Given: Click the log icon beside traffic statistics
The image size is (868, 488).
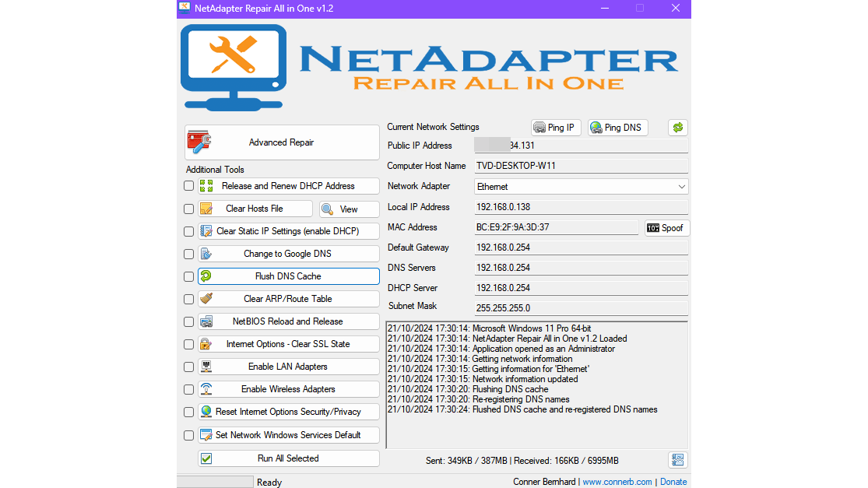Looking at the screenshot, I should (677, 460).
